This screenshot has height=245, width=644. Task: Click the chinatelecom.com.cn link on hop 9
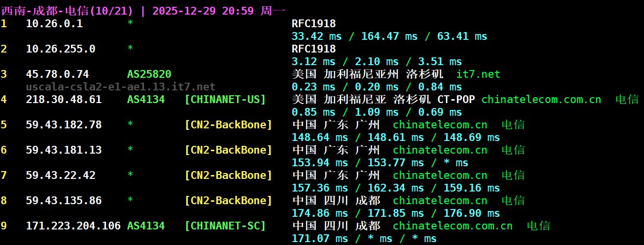point(452,226)
